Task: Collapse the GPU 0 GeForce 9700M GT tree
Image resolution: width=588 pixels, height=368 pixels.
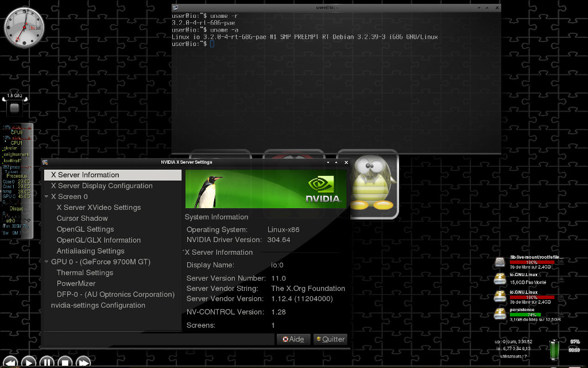Action: point(47,262)
